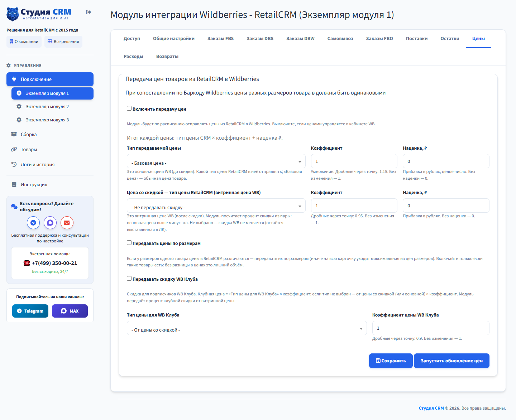Screen dimensions: 516x420
Task: Open the Общие настройки tab
Action: click(x=174, y=39)
